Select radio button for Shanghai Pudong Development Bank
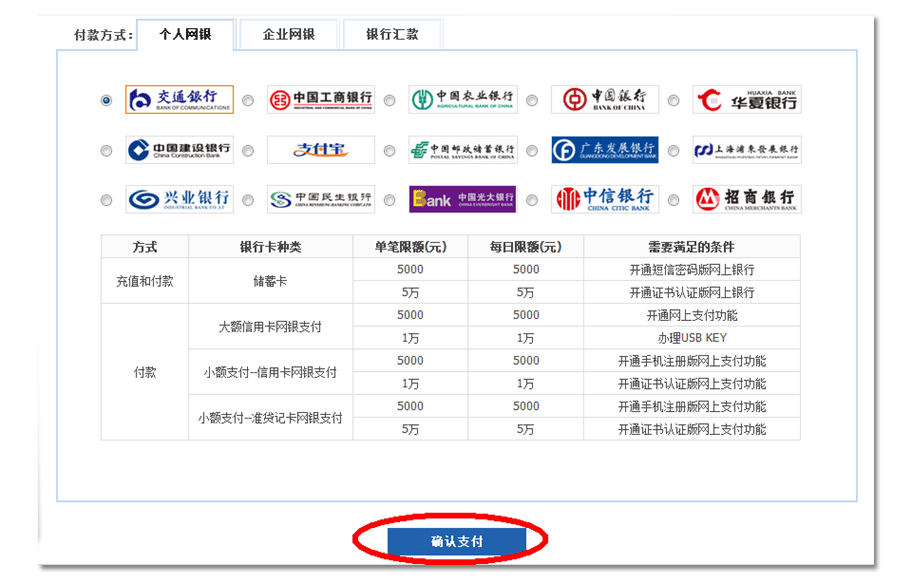Viewport: 906px width, 584px height. [673, 151]
